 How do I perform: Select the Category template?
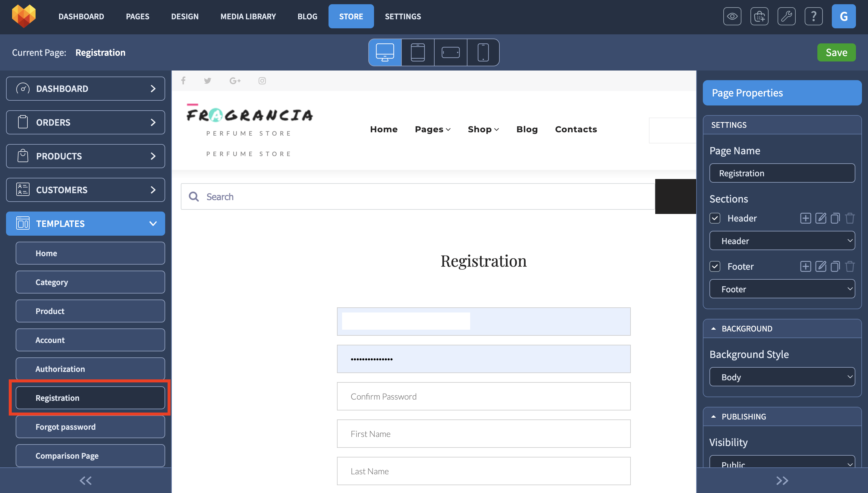click(90, 282)
